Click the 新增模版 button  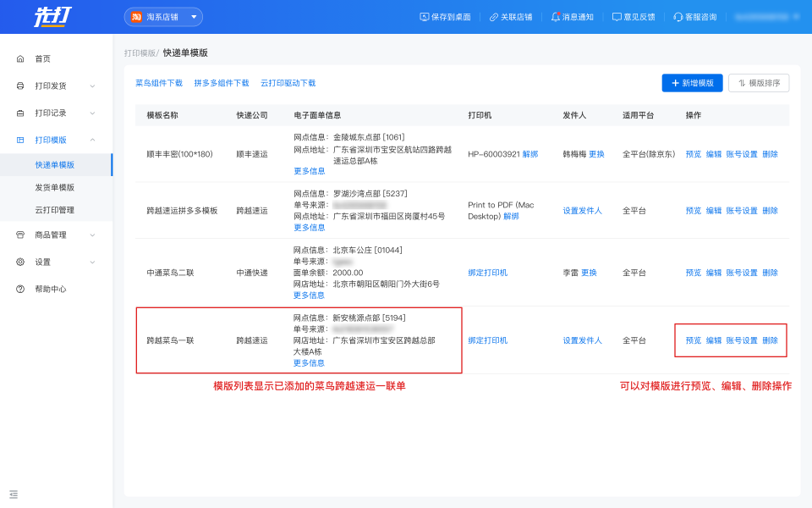click(692, 83)
